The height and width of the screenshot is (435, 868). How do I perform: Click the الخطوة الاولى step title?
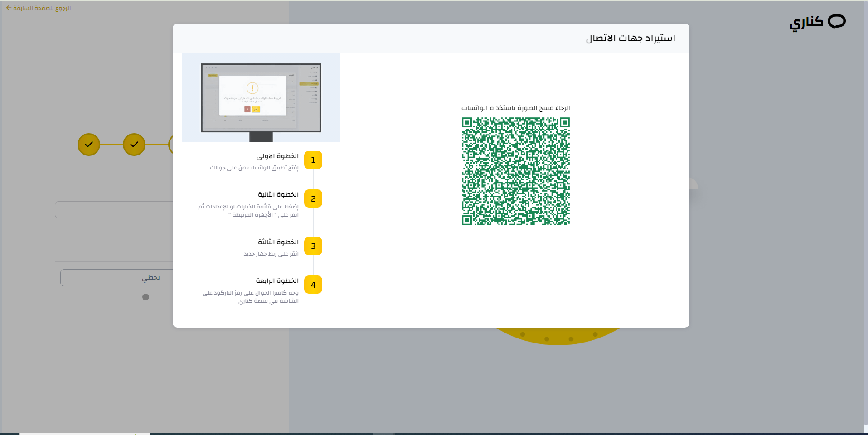[277, 156]
